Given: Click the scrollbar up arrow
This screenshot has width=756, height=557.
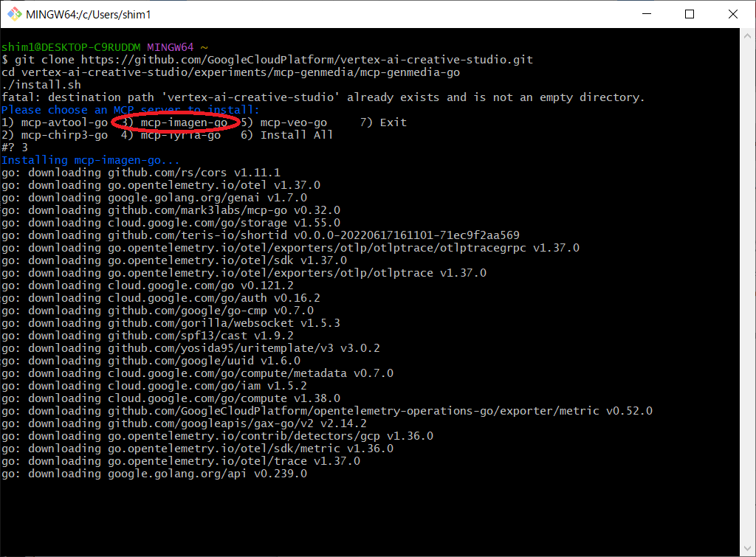Looking at the screenshot, I should (x=747, y=35).
